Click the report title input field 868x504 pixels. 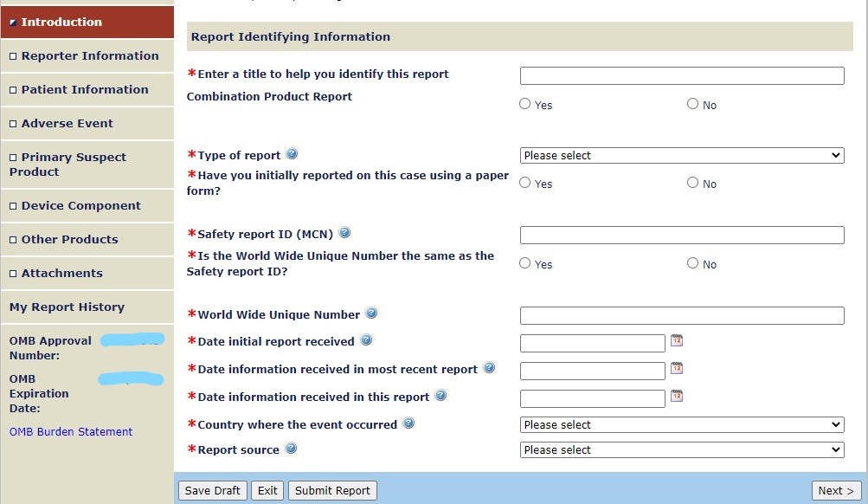(682, 76)
